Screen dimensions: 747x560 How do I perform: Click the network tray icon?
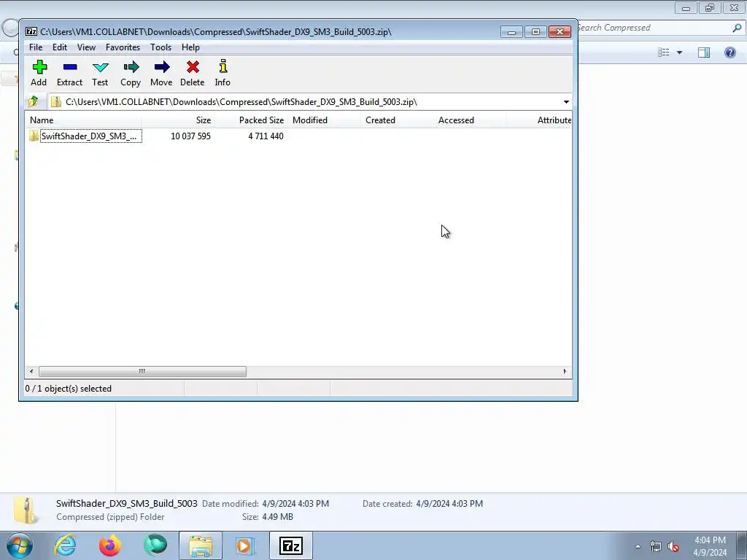656,546
